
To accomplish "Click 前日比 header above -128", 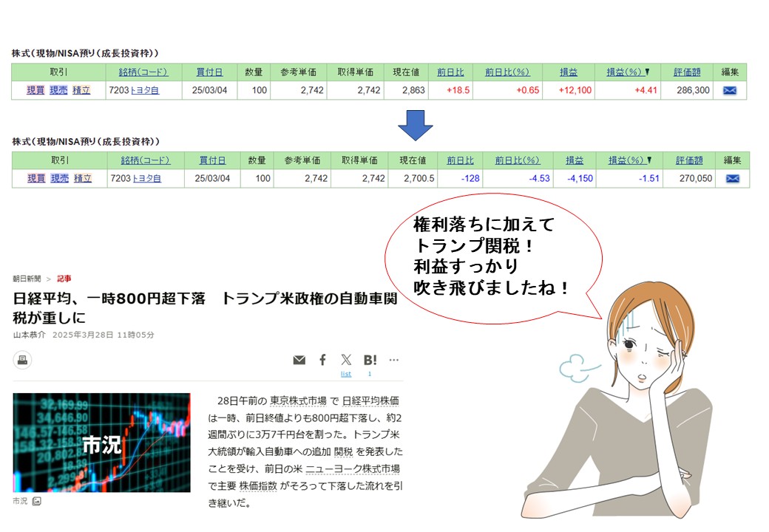I will coord(460,160).
